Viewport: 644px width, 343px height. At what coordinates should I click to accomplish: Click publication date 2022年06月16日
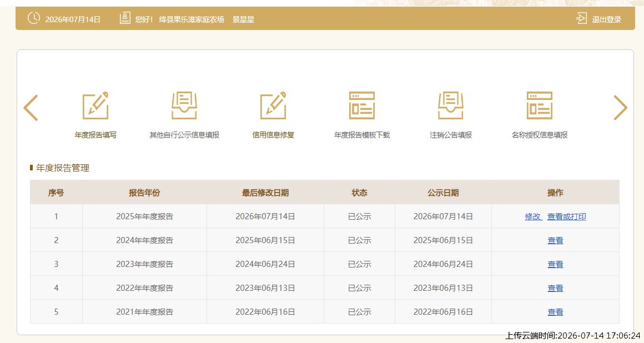point(443,312)
